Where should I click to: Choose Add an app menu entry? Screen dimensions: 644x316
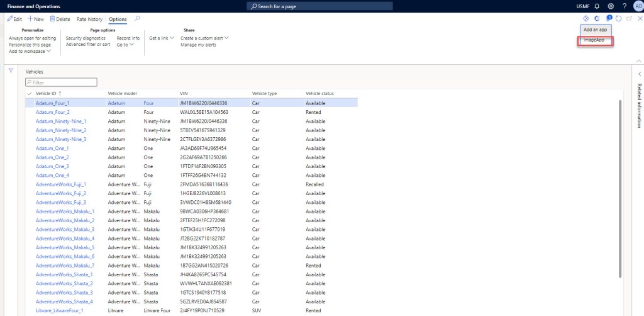pyautogui.click(x=594, y=30)
